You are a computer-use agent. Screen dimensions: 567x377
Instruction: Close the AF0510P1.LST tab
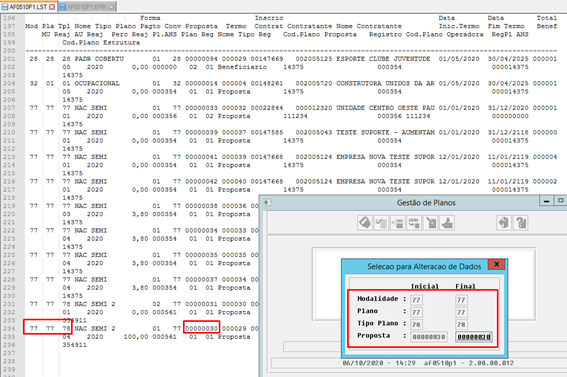52,7
